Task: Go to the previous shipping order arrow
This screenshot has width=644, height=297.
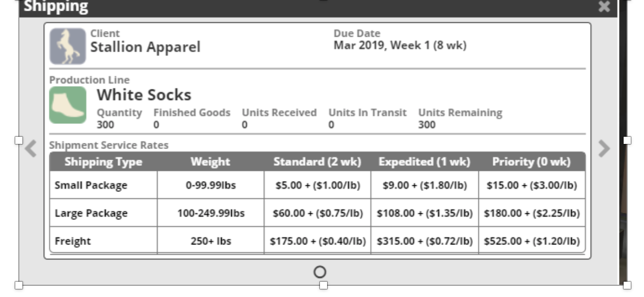Action: [x=31, y=148]
